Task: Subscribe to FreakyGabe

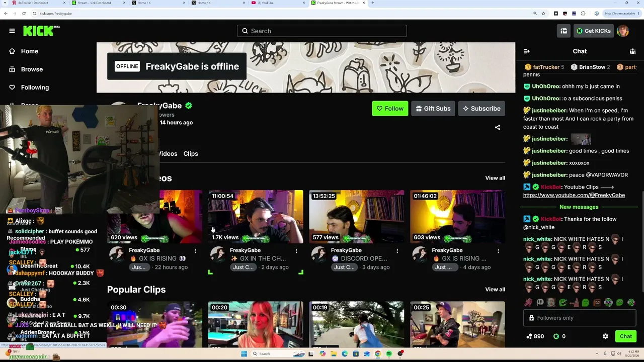Action: 481,109
